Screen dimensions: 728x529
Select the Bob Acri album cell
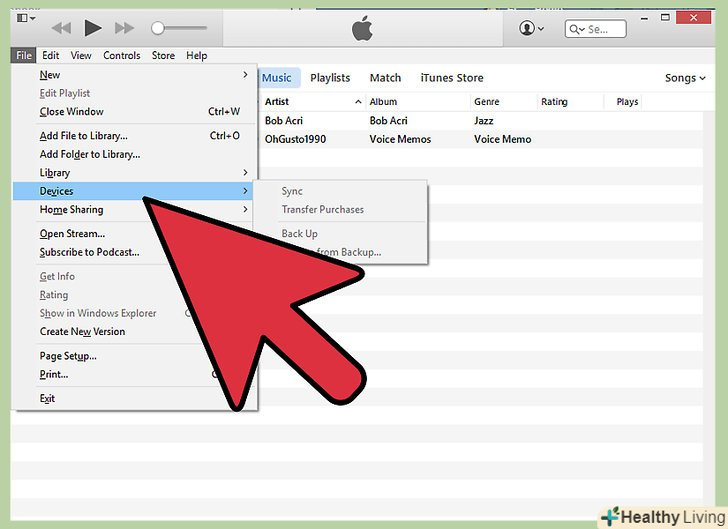(x=388, y=121)
